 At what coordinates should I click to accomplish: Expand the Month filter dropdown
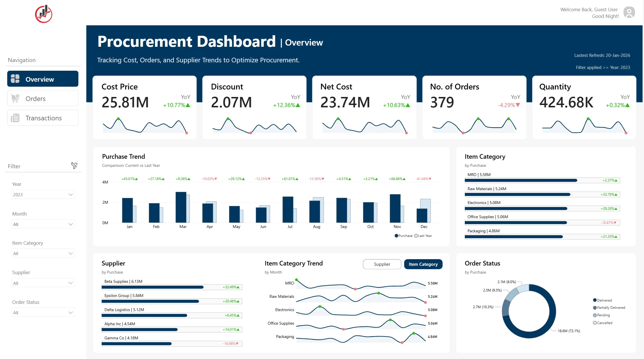coord(43,224)
